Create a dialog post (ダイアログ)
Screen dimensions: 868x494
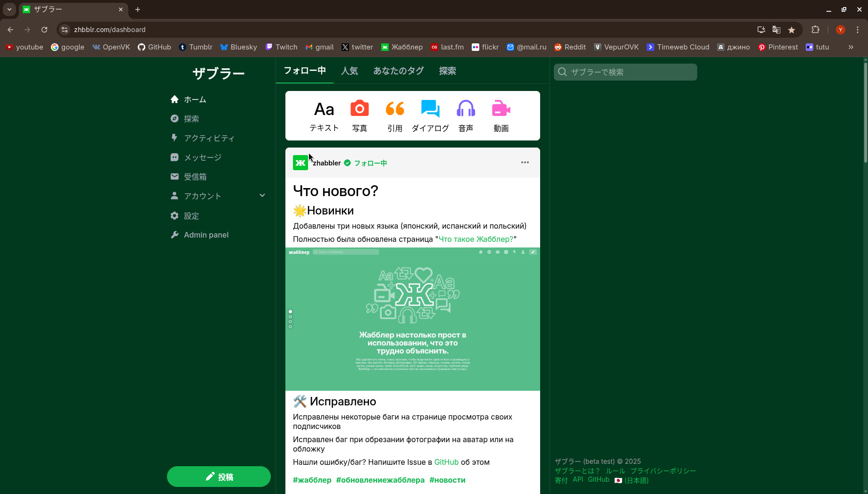[430, 116]
